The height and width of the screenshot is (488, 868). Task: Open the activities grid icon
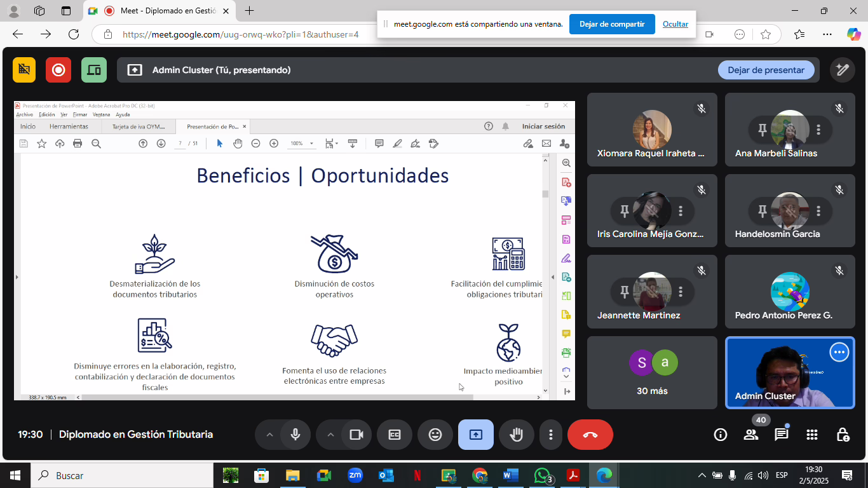(x=811, y=435)
